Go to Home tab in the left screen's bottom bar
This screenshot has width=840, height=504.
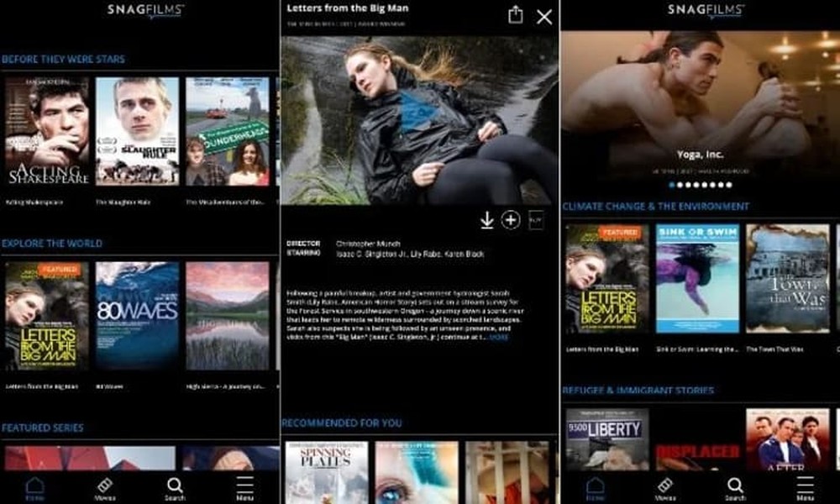point(34,488)
